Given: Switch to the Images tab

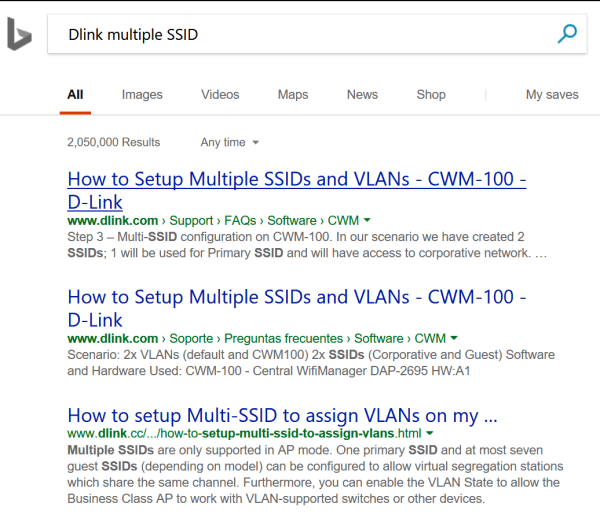Looking at the screenshot, I should pos(142,95).
